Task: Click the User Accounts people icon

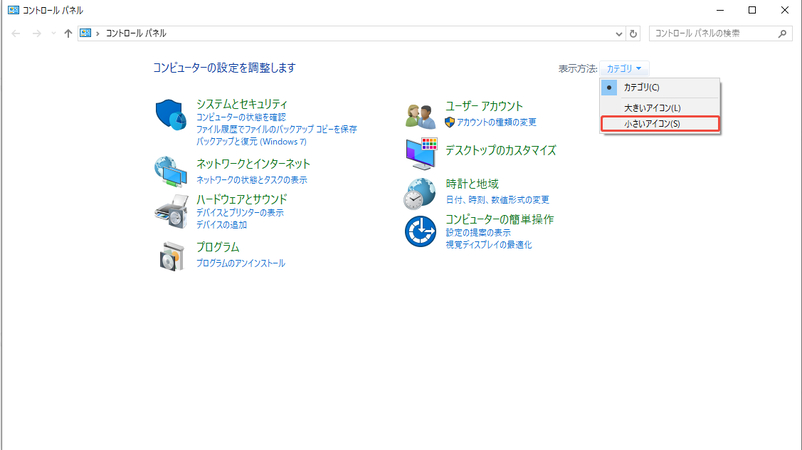Action: (420, 115)
